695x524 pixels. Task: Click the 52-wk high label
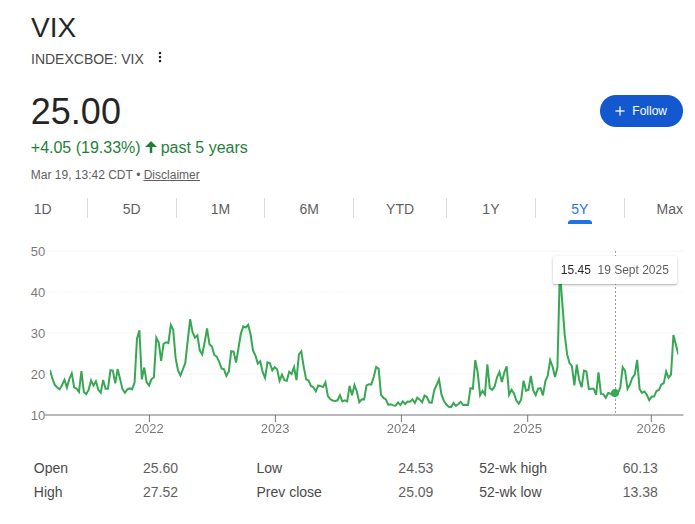[x=513, y=468]
